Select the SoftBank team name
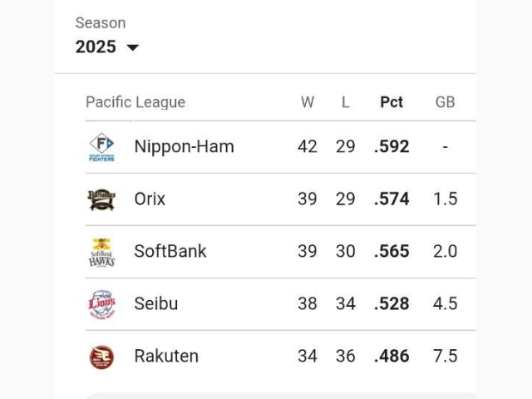Image resolution: width=532 pixels, height=399 pixels. tap(170, 251)
